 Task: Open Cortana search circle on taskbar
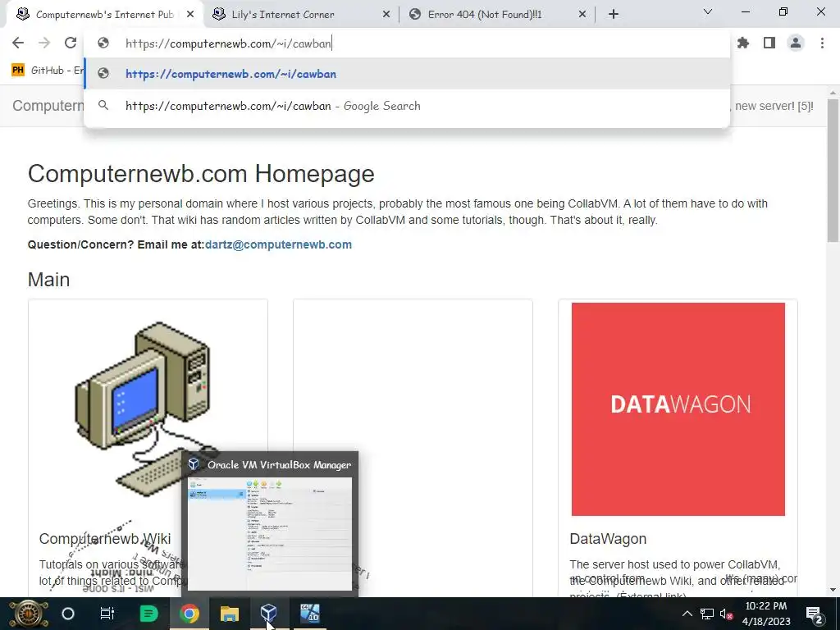coord(68,614)
